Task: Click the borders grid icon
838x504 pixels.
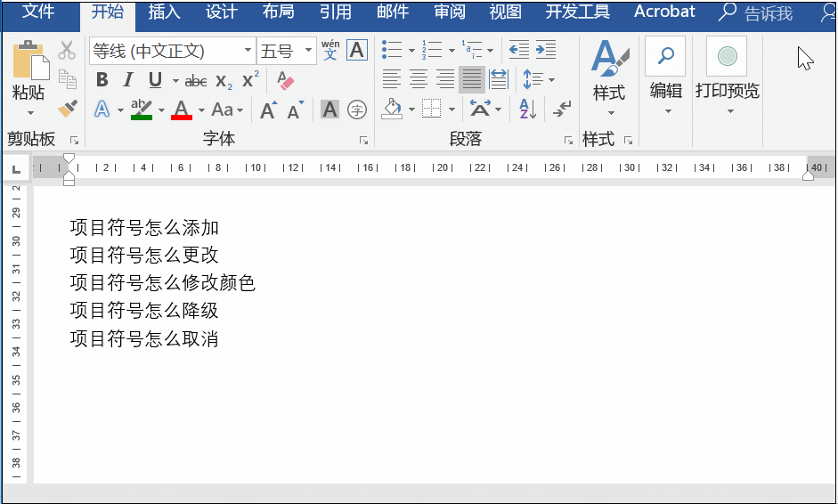Action: click(431, 109)
